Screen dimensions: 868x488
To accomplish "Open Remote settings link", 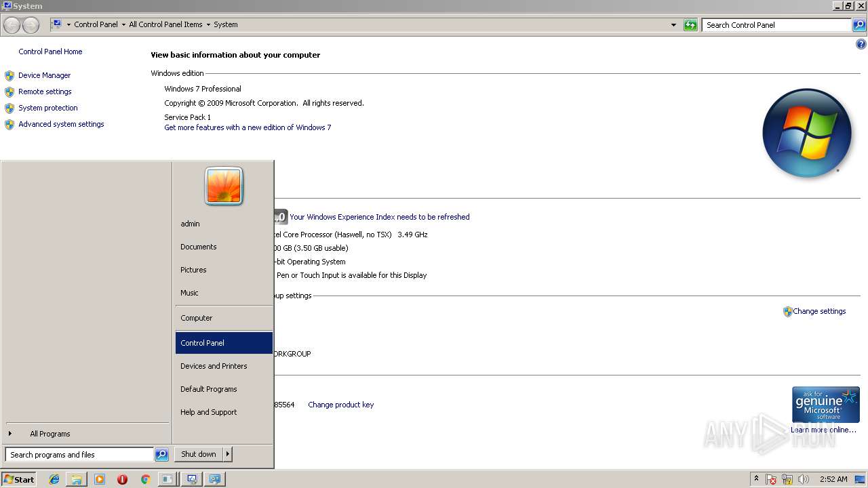I will (45, 91).
